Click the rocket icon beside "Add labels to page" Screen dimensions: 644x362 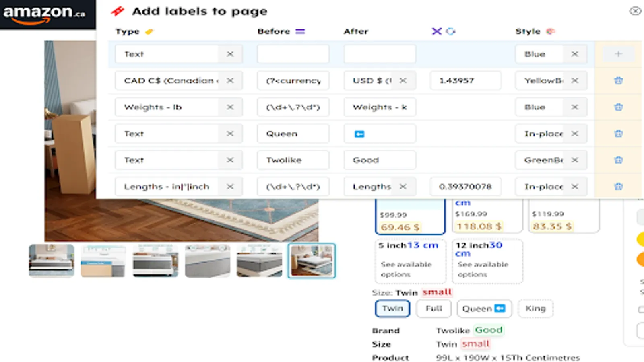pyautogui.click(x=117, y=11)
